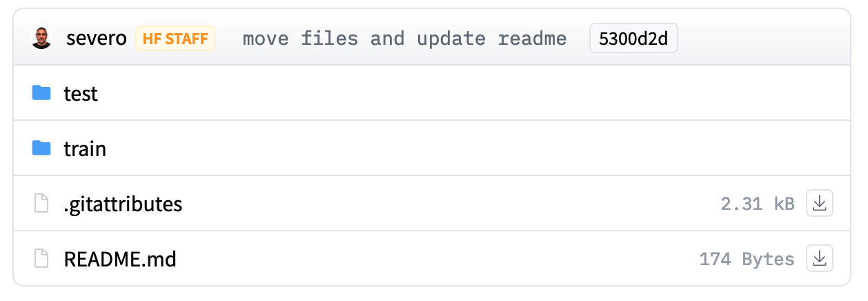
Task: Click the README.md file icon
Action: 41,259
